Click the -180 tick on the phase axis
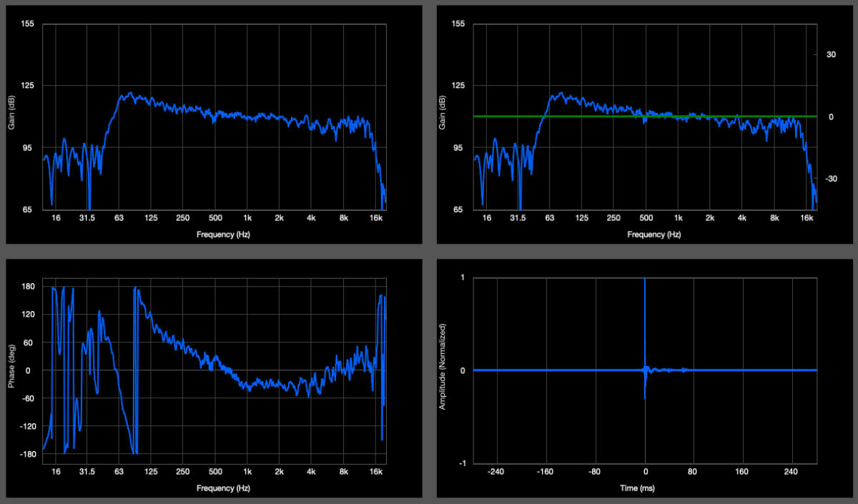The height and width of the screenshot is (504, 858). 29,454
